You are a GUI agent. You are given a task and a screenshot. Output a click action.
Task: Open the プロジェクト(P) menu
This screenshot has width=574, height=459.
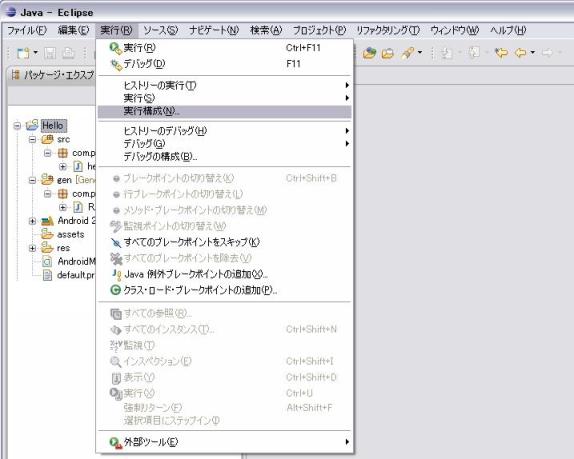pyautogui.click(x=319, y=30)
